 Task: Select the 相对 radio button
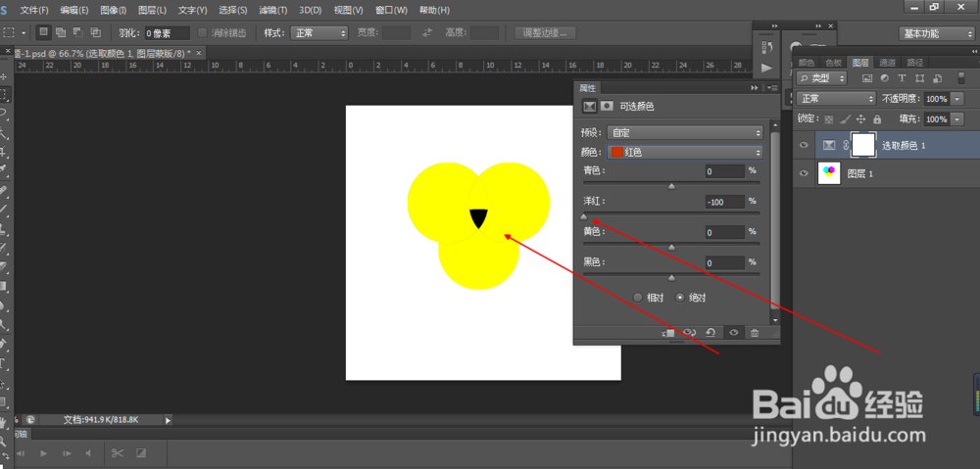[638, 298]
